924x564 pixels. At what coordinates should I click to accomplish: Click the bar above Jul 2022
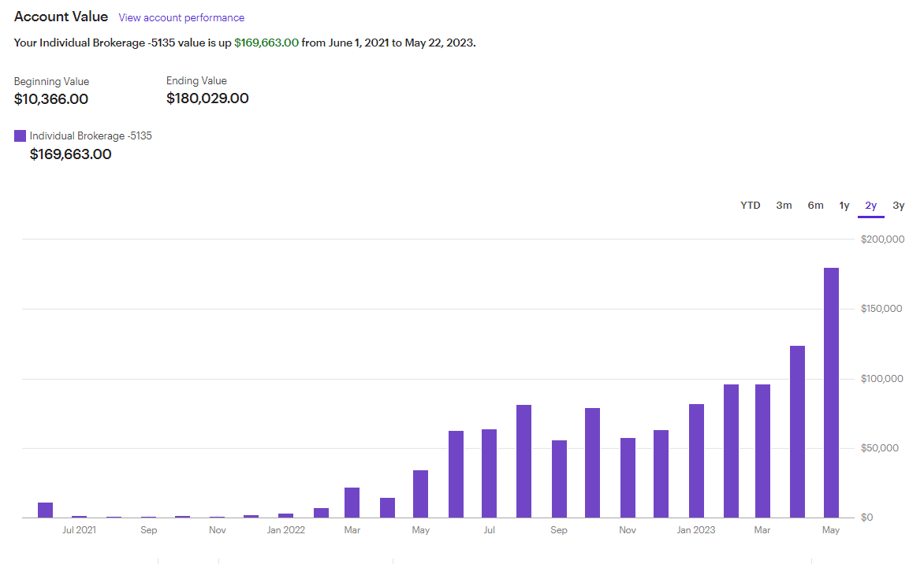click(x=489, y=473)
